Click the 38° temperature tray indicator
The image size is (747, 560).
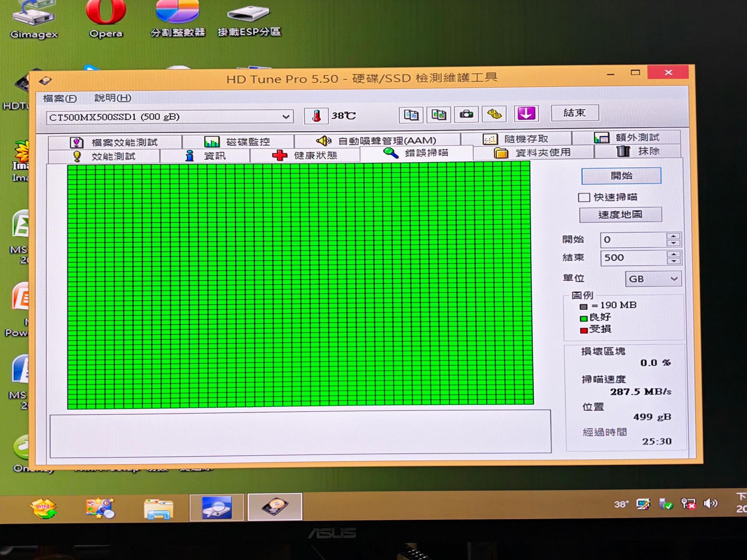tap(621, 504)
